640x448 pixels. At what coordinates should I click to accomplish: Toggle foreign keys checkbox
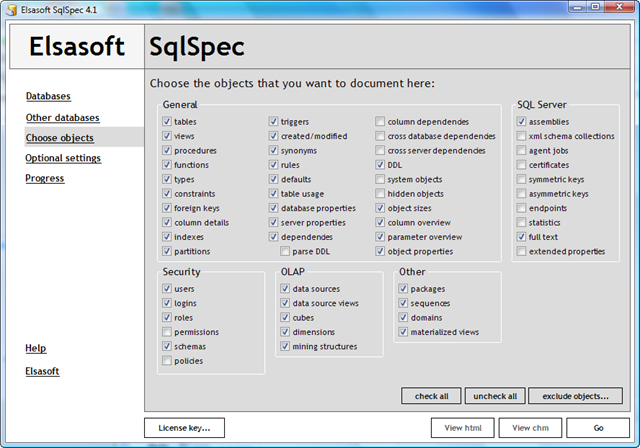pyautogui.click(x=167, y=208)
